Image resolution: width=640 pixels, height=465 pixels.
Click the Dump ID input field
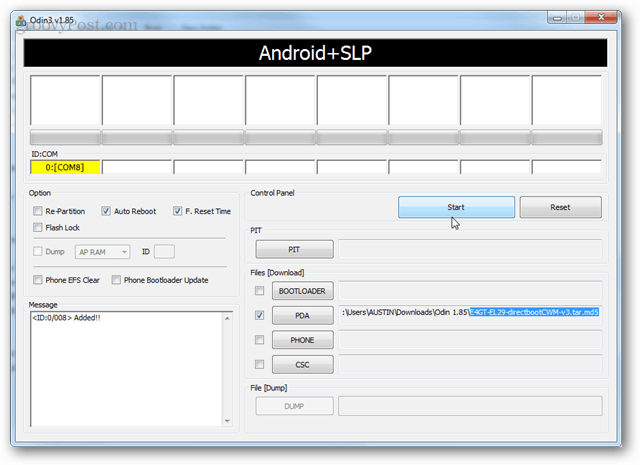[x=164, y=251]
